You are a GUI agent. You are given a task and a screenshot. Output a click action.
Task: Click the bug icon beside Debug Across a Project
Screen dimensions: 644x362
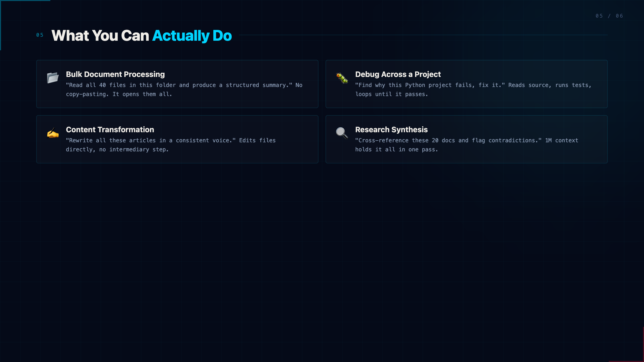tap(342, 78)
